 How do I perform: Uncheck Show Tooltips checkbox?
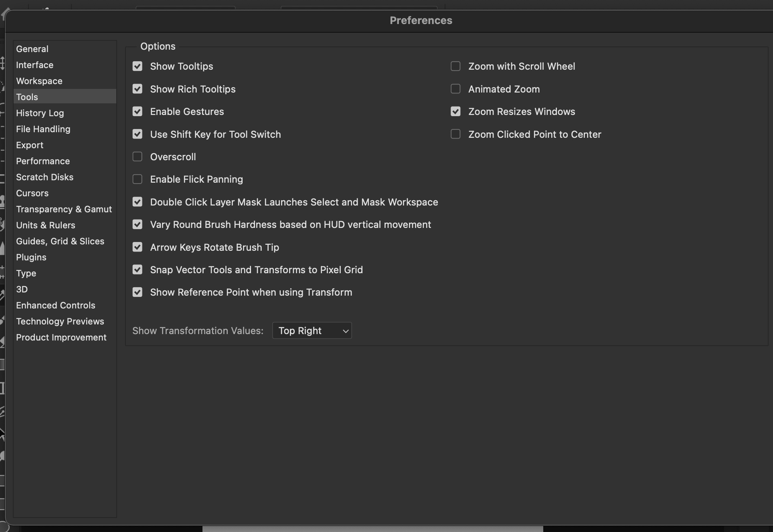138,66
